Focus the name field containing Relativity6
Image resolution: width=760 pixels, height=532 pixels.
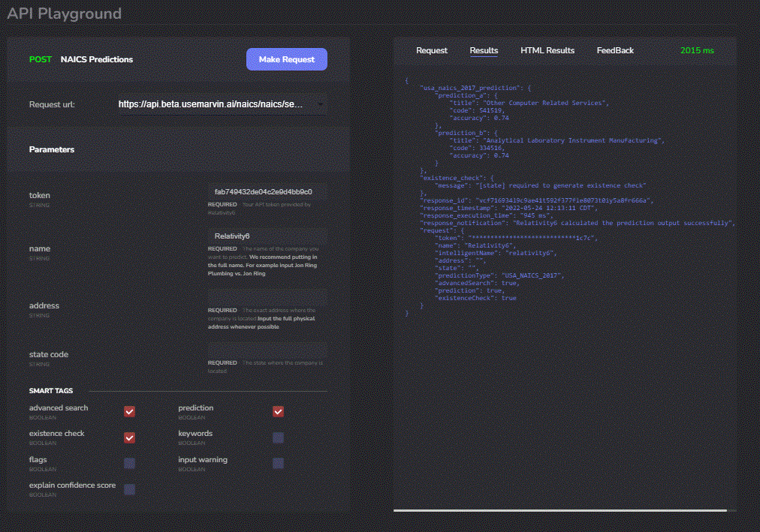[267, 236]
